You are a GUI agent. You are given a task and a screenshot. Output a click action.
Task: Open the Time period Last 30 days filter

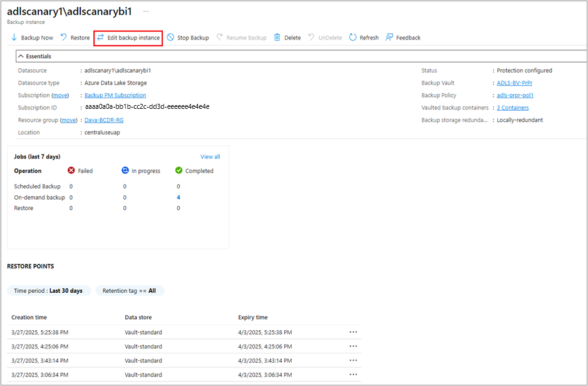(x=49, y=291)
